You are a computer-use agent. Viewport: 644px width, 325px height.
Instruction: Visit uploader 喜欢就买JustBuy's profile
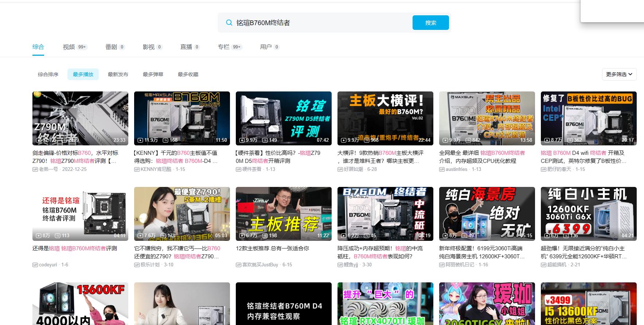pos(260,265)
